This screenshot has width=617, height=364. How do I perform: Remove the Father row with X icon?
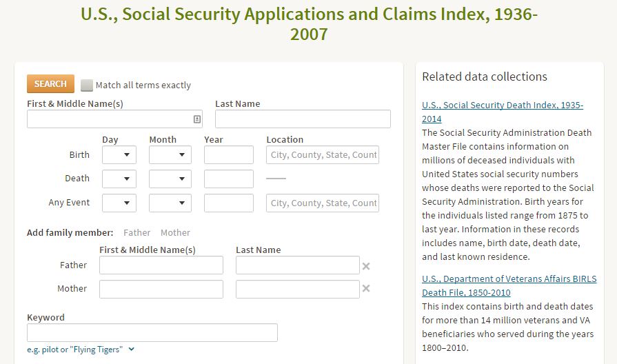click(x=366, y=266)
